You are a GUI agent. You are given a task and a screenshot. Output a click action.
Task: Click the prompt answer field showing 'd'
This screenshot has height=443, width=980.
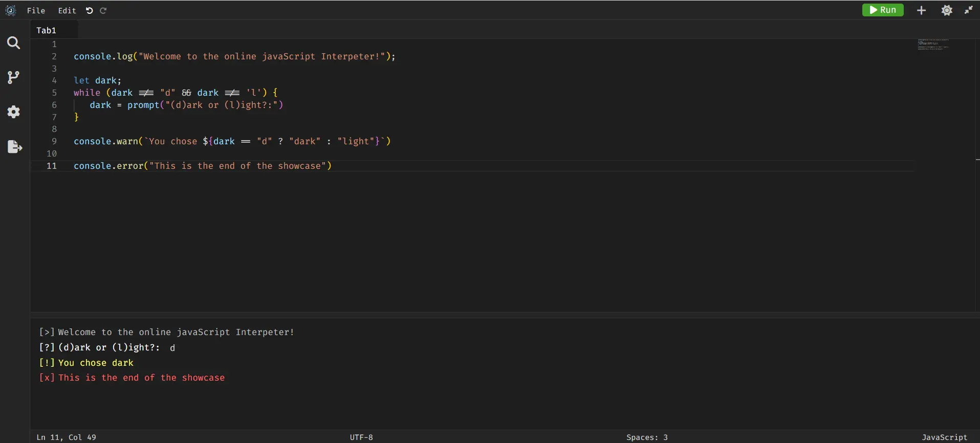(172, 348)
